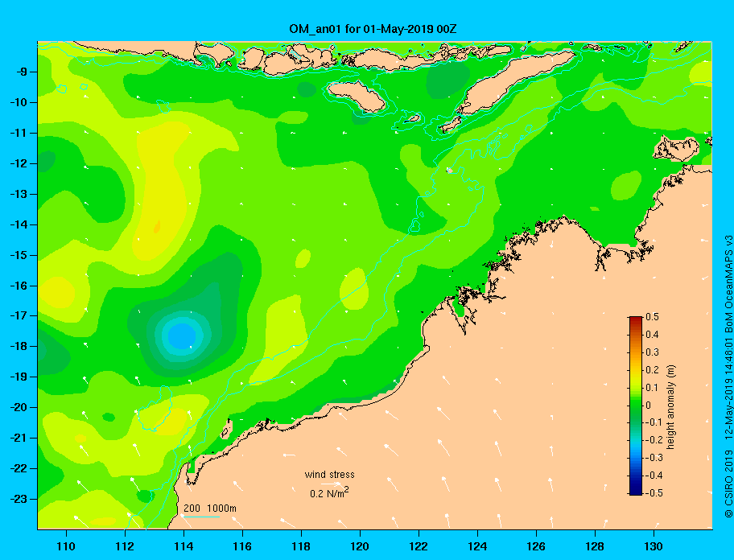Click the wind stress reference arrow in legend

330,484
